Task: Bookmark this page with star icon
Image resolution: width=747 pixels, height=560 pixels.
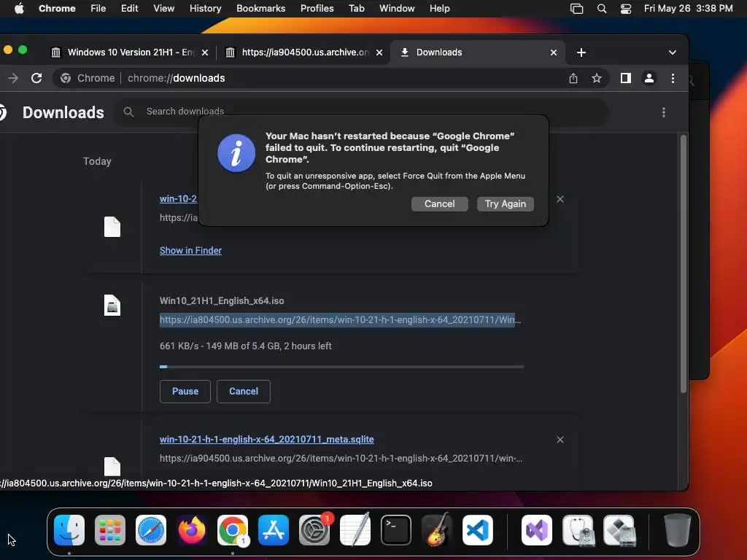Action: click(x=597, y=78)
